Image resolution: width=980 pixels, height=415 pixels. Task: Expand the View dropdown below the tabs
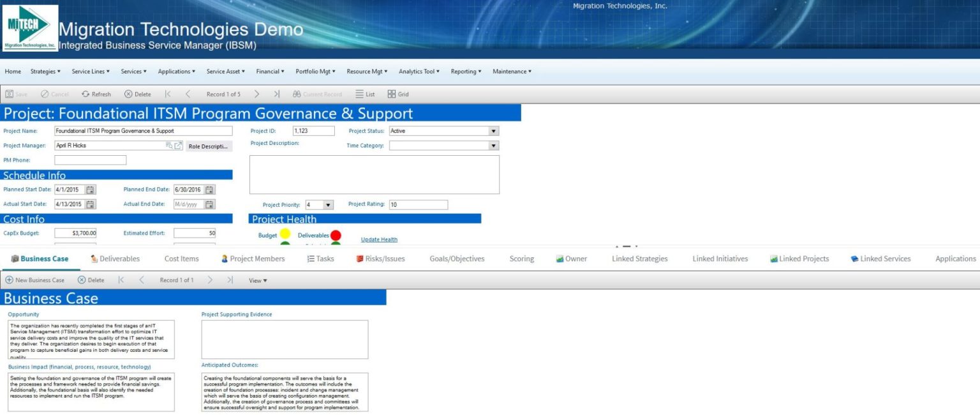coord(258,280)
